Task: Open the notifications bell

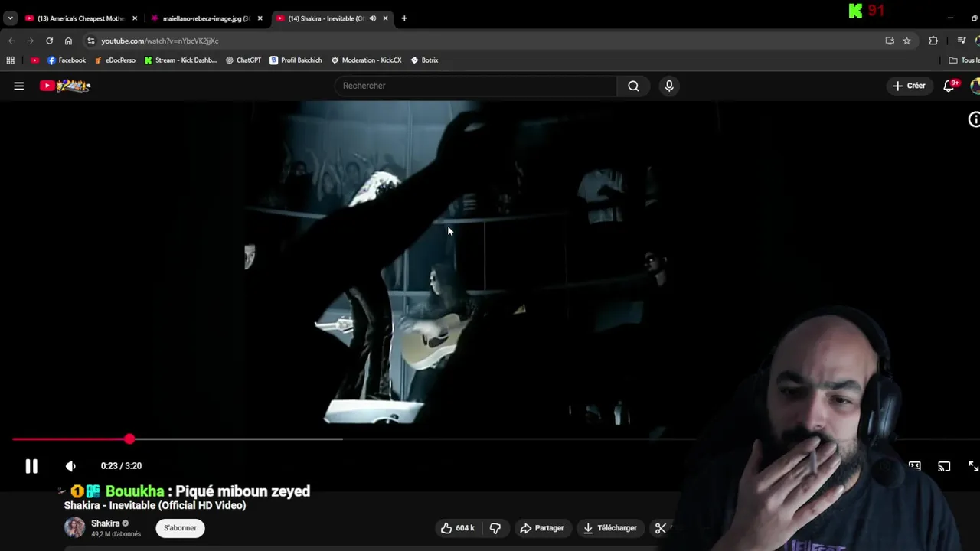Action: click(949, 86)
